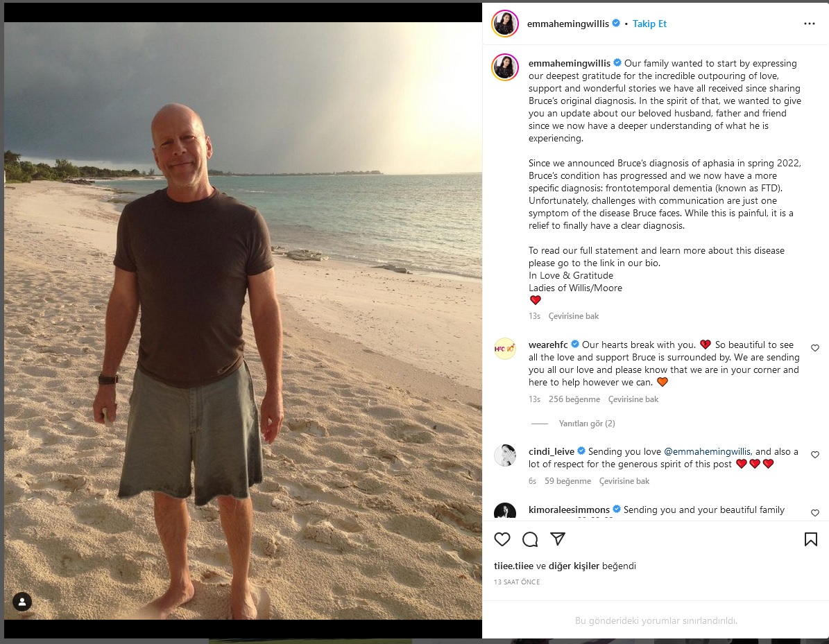
Task: Open the cindi_leive profile picture
Action: [505, 455]
